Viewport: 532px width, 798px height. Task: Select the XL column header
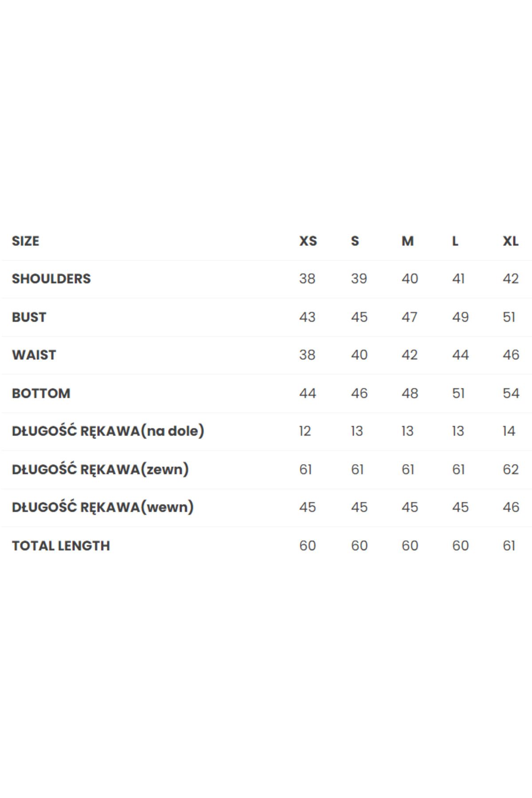pyautogui.click(x=510, y=241)
